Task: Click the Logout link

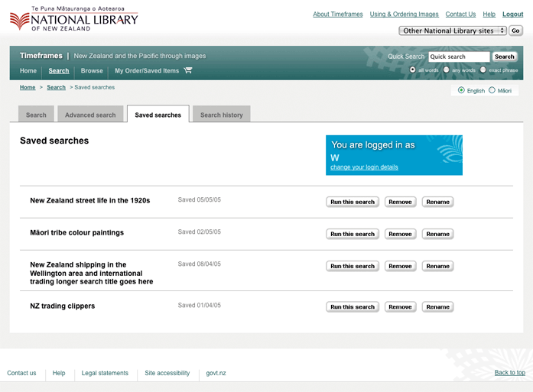Action: pyautogui.click(x=512, y=15)
